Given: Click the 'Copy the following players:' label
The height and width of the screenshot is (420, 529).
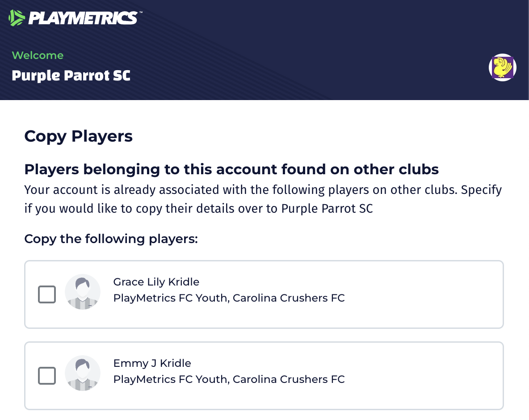Looking at the screenshot, I should click(111, 239).
